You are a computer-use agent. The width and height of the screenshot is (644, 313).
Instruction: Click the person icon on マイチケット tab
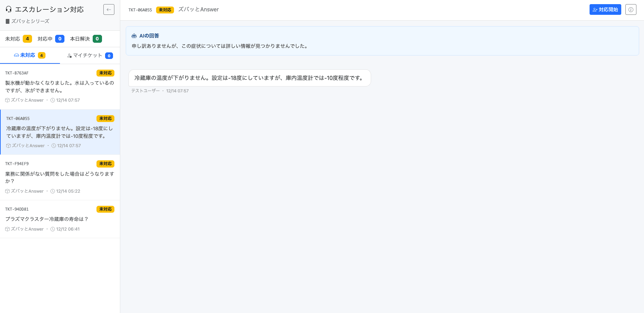(x=70, y=55)
